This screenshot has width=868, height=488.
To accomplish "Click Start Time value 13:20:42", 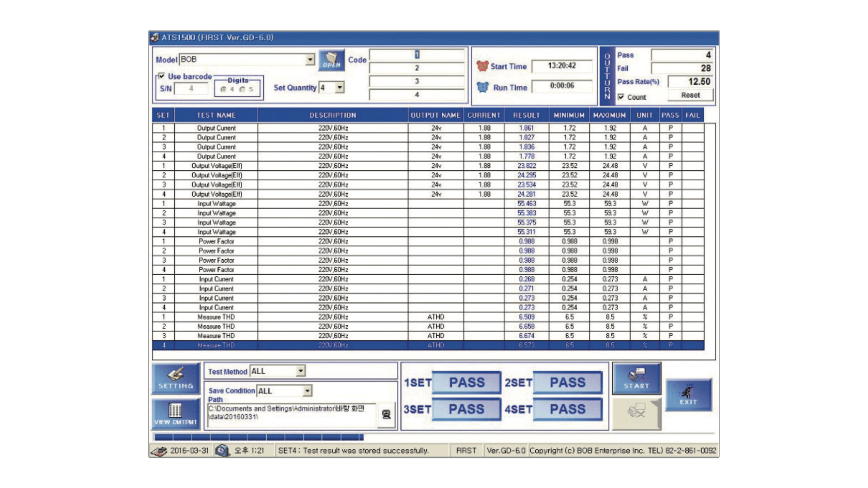I will click(x=562, y=66).
